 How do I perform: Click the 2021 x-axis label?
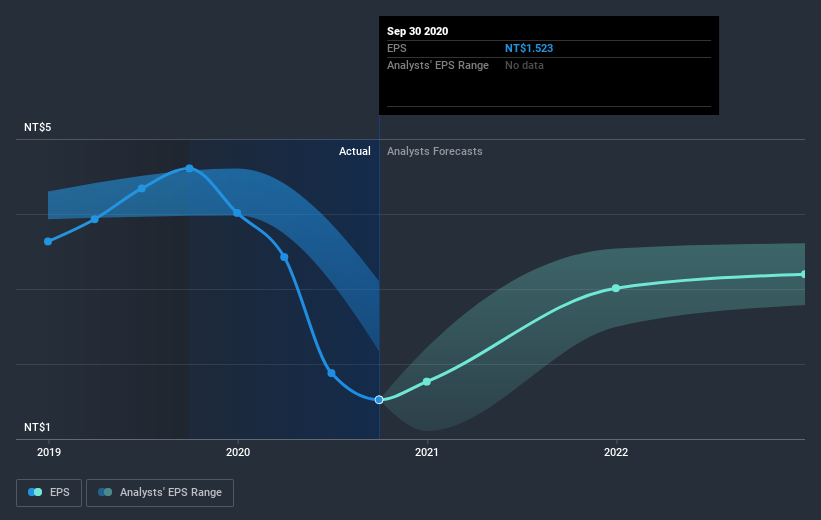tap(427, 452)
